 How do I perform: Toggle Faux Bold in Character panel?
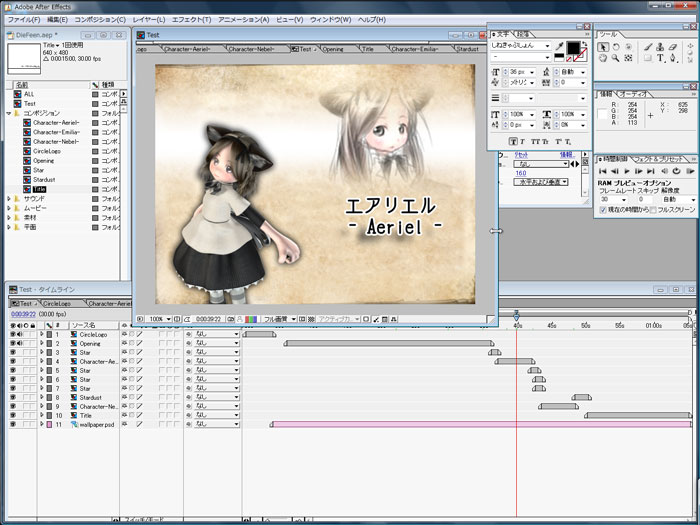(513, 142)
